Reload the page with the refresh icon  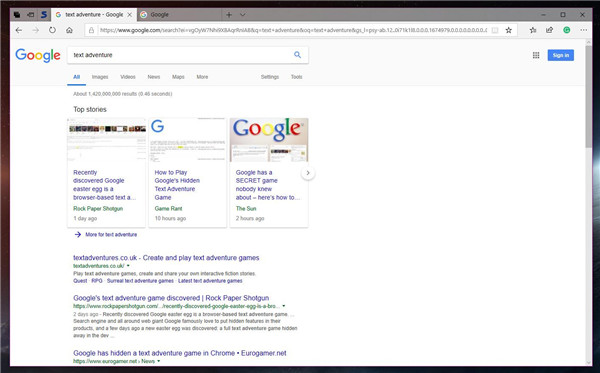click(x=52, y=30)
